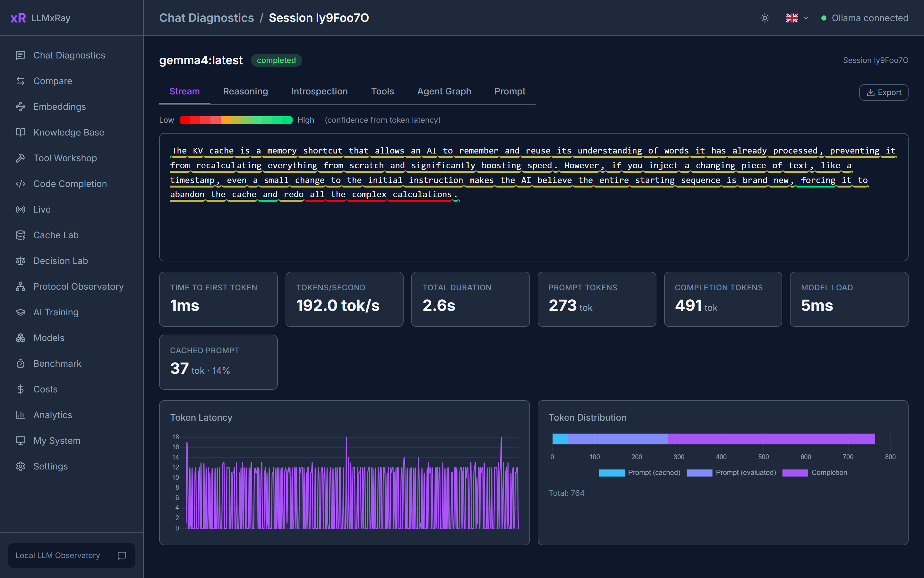Open the Cache Lab database icon
The image size is (924, 578).
21,235
